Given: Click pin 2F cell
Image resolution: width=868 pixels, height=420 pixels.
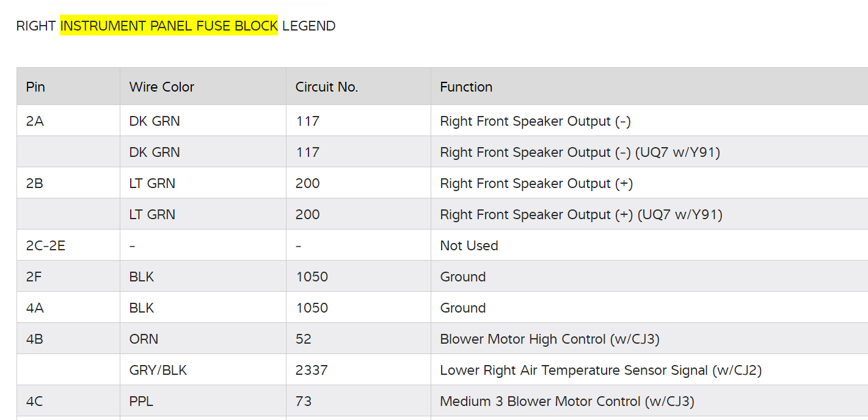Looking at the screenshot, I should point(35,277).
